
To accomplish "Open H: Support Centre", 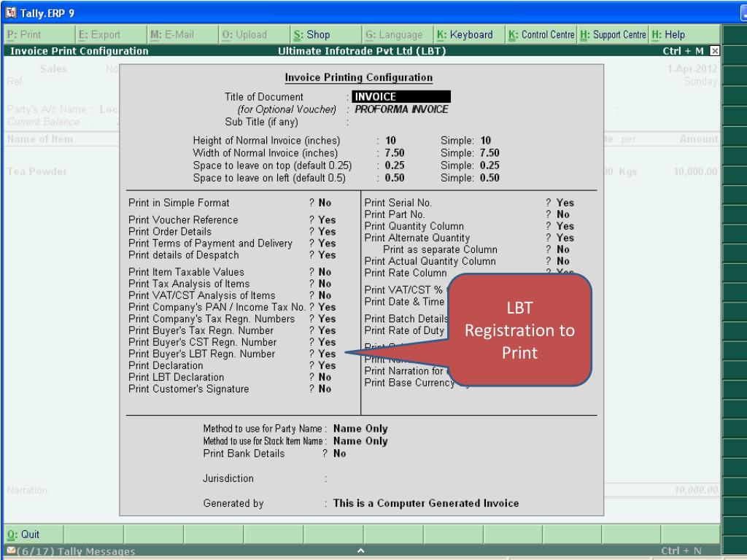I will pos(613,35).
